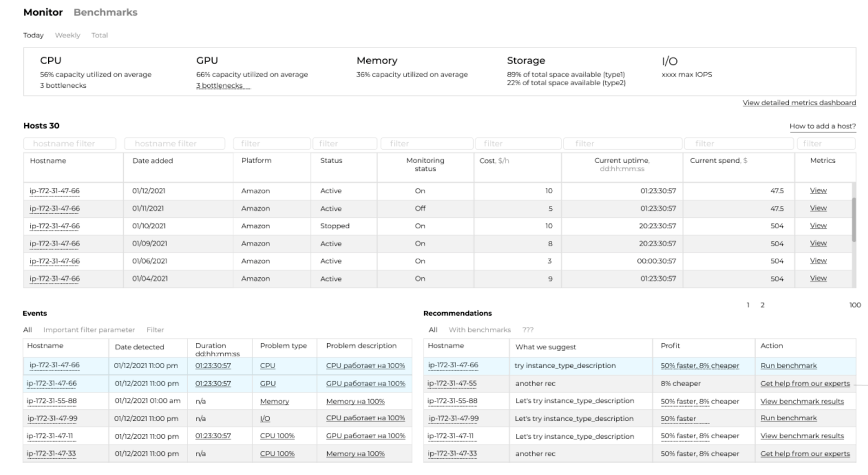Toggle the Off monitoring status on 01/11/2021 host

point(420,208)
